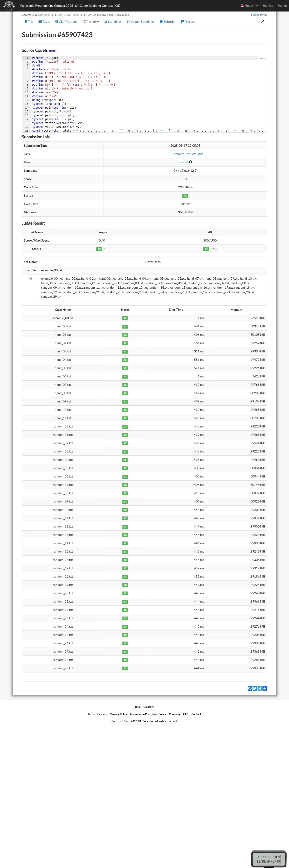
Task: Open Company footer link
Action: click(x=175, y=714)
